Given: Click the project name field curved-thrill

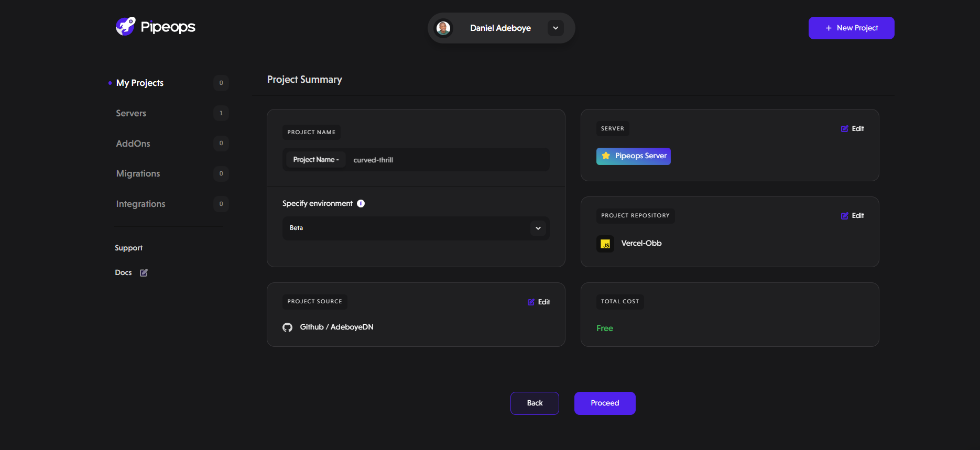Looking at the screenshot, I should pyautogui.click(x=416, y=160).
